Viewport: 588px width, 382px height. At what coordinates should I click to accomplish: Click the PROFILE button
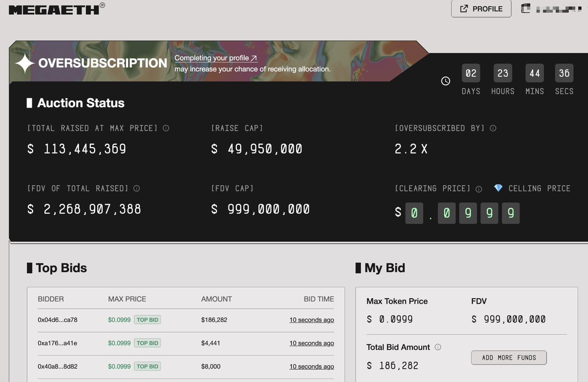(x=481, y=9)
